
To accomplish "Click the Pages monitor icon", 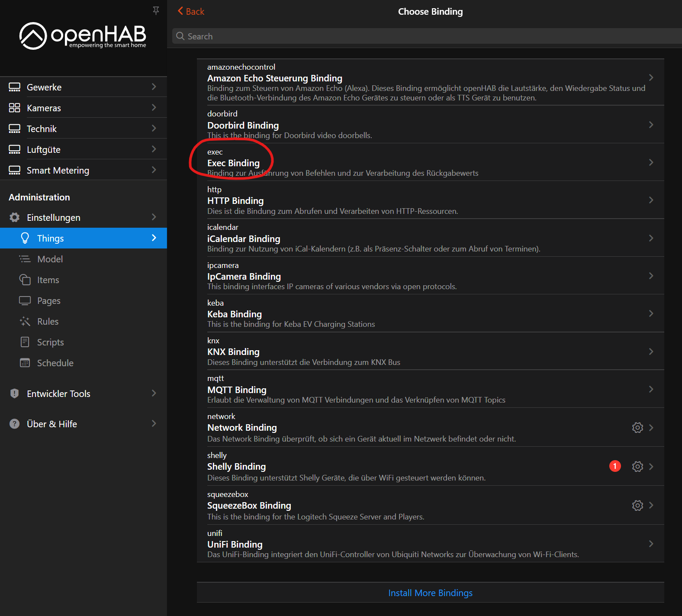I will [x=25, y=300].
